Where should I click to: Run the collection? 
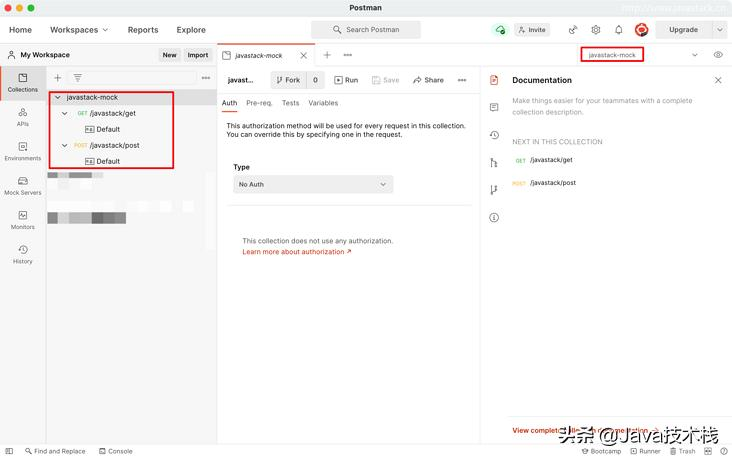[x=346, y=80]
